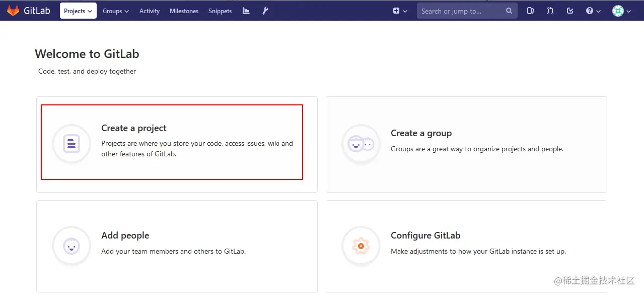Open the user avatar menu
This screenshot has height=295, width=644.
click(x=621, y=11)
